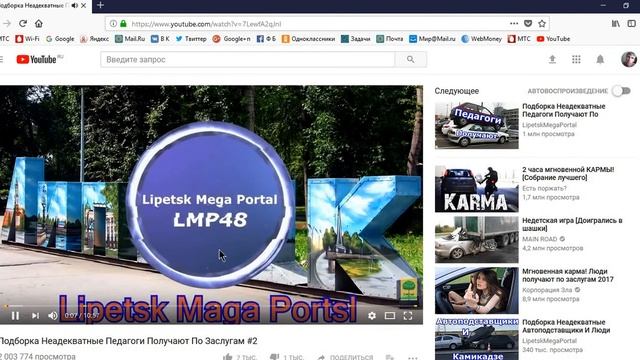The height and width of the screenshot is (360, 640).
Task: Share the video via Поделиться
Action: pyautogui.click(x=345, y=358)
